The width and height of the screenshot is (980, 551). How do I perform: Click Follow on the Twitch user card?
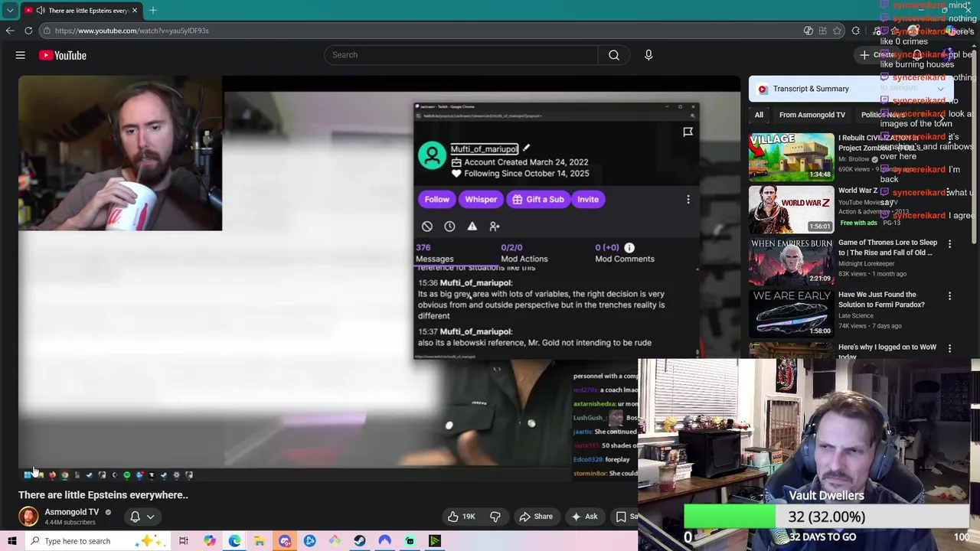[x=437, y=199]
